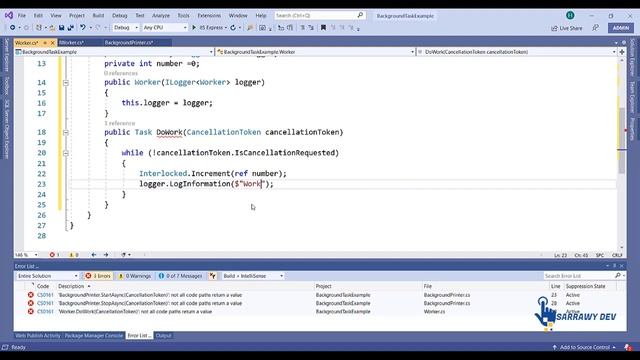The width and height of the screenshot is (640, 360).
Task: Click the split editor plus icon
Action: (x=622, y=52)
